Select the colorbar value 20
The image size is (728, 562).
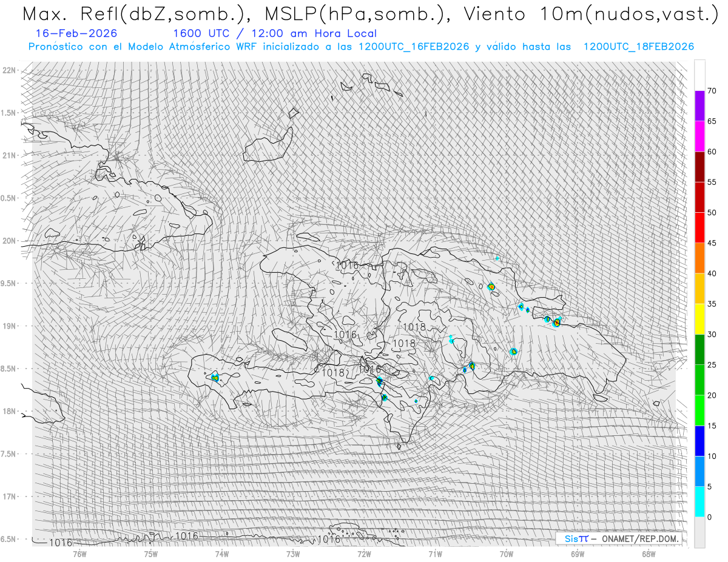712,395
